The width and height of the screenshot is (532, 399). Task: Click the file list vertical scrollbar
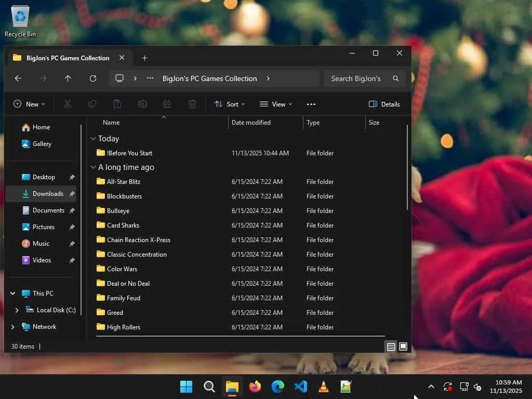click(x=407, y=168)
